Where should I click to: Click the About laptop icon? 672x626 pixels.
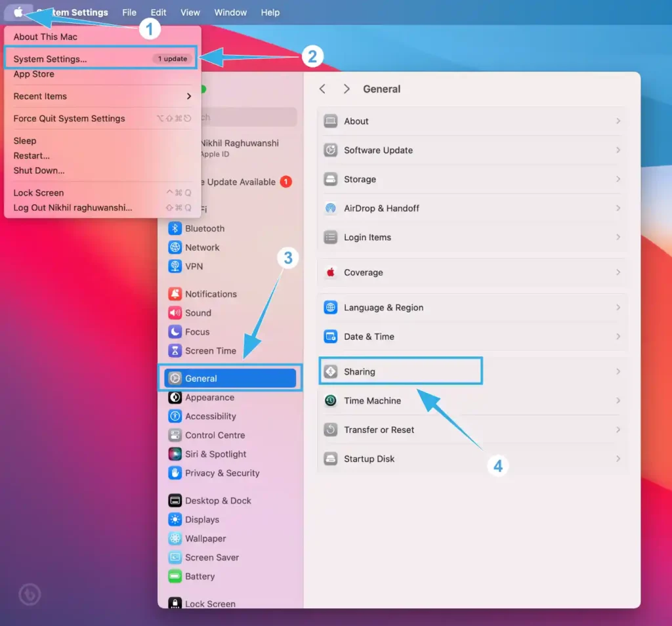331,121
